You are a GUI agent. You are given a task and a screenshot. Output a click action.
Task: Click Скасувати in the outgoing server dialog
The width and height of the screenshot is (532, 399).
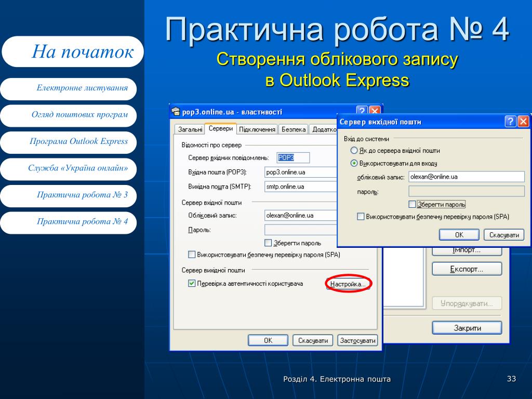[x=504, y=235]
